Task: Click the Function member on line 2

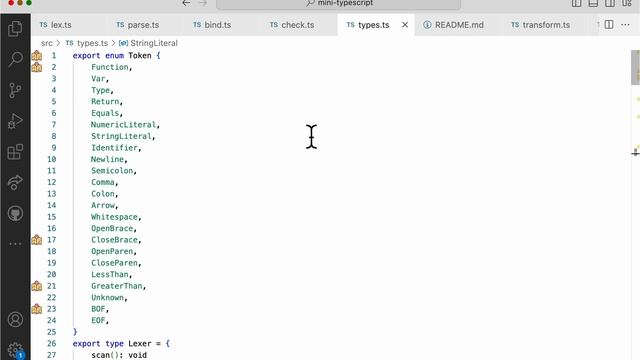Action: click(x=110, y=67)
